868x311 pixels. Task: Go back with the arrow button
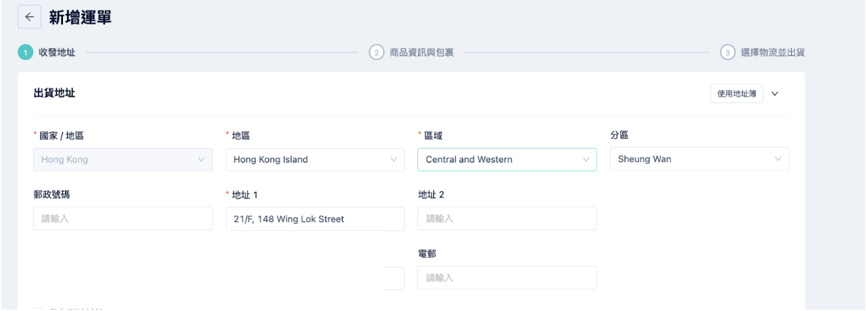(28, 18)
